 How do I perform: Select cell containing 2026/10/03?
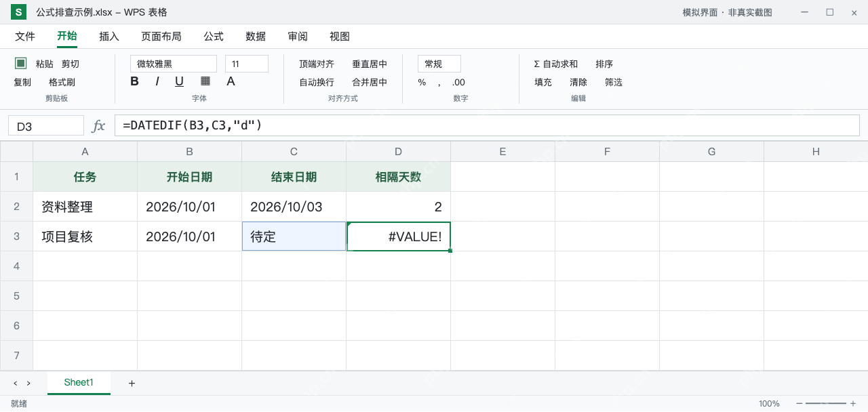294,207
